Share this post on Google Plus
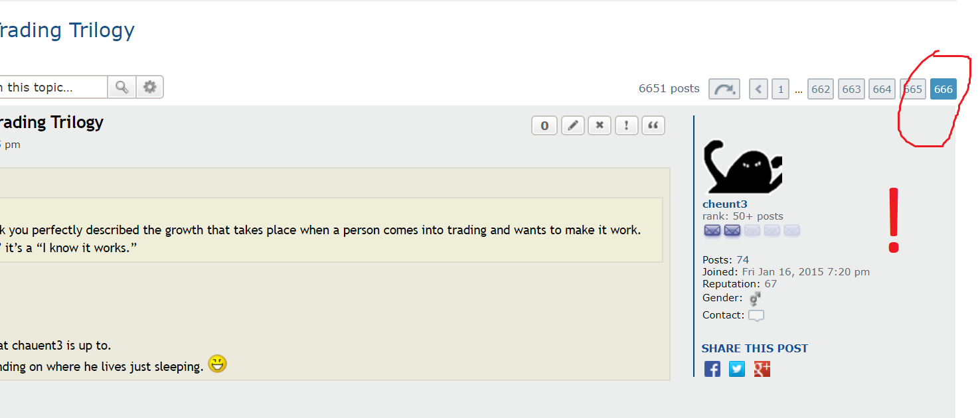This screenshot has height=418, width=980. tap(762, 369)
